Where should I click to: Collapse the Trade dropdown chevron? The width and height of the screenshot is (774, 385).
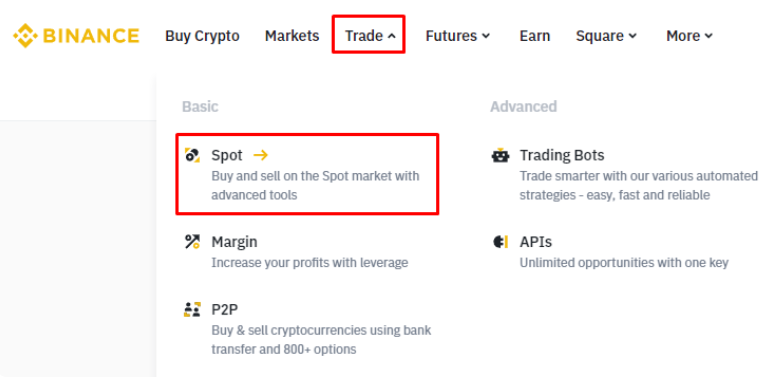click(x=392, y=36)
